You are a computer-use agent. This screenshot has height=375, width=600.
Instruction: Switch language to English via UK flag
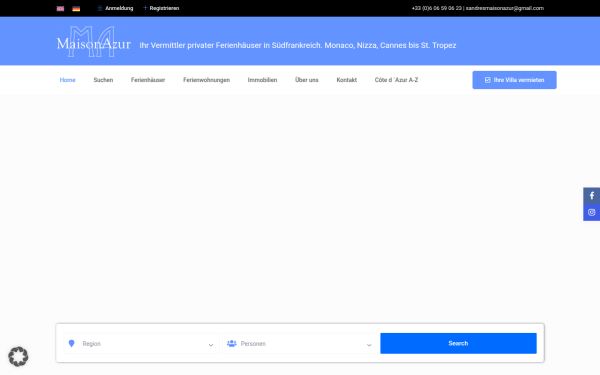pos(60,8)
